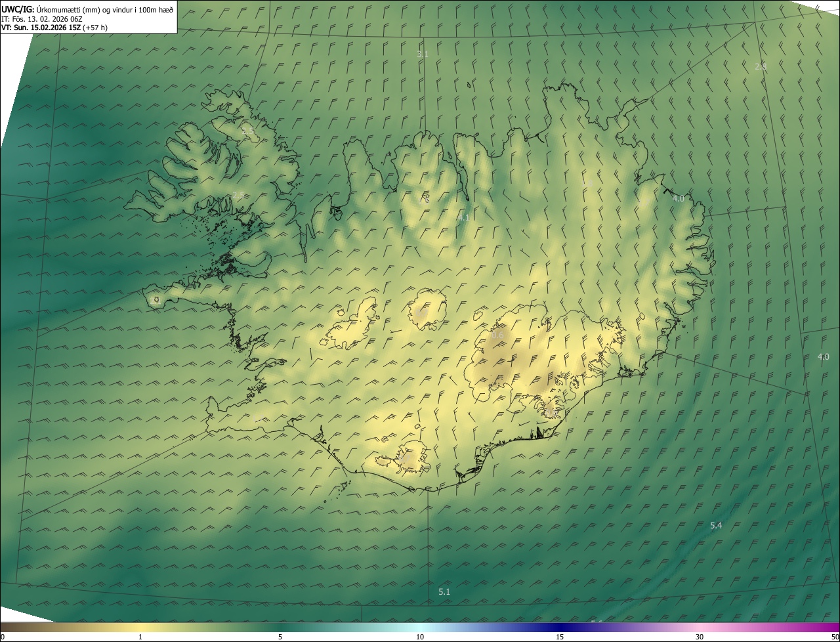Click the '15' tick on the color scale
Screen dimensions: 840x642
coord(560,637)
